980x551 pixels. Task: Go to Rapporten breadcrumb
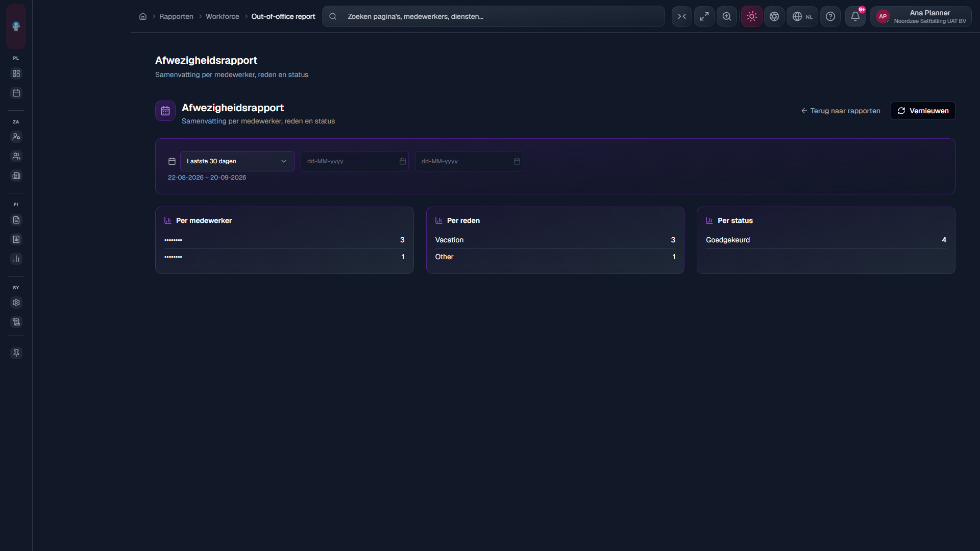[x=176, y=16]
